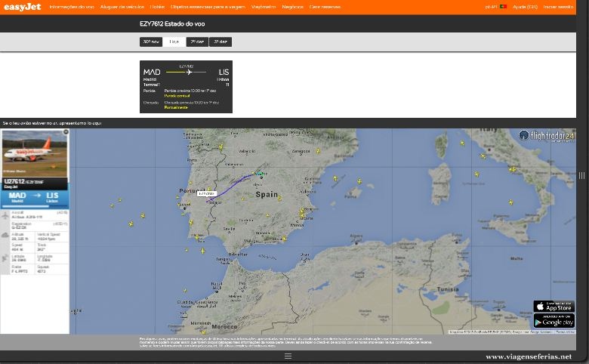
Task: Go to the Hotéis menu item
Action: point(157,7)
